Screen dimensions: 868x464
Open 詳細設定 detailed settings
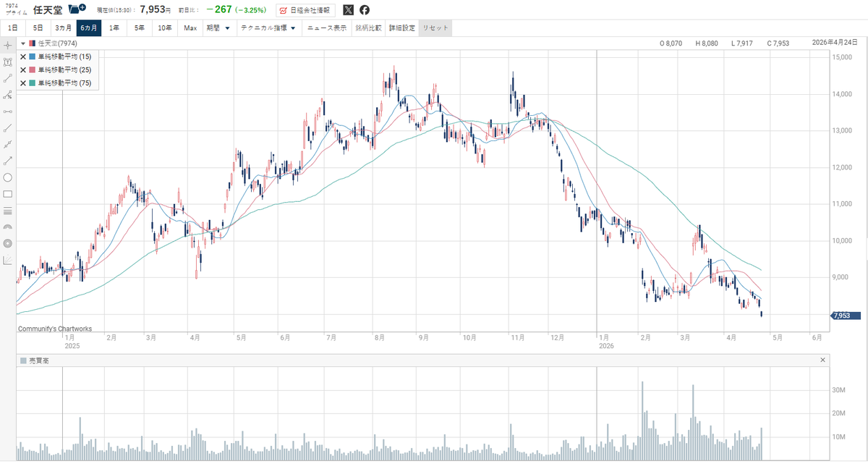click(402, 28)
